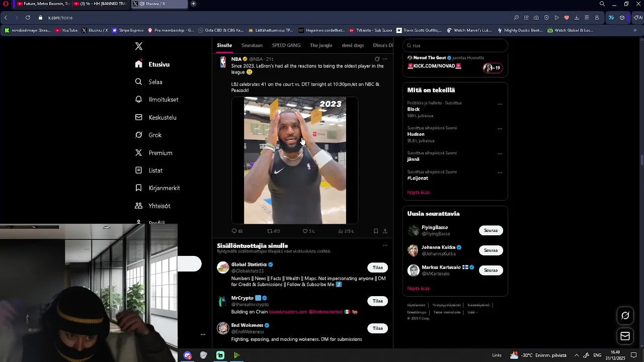This screenshot has height=362, width=644.
Task: Play the LeBron 2023 video
Action: pyautogui.click(x=295, y=160)
